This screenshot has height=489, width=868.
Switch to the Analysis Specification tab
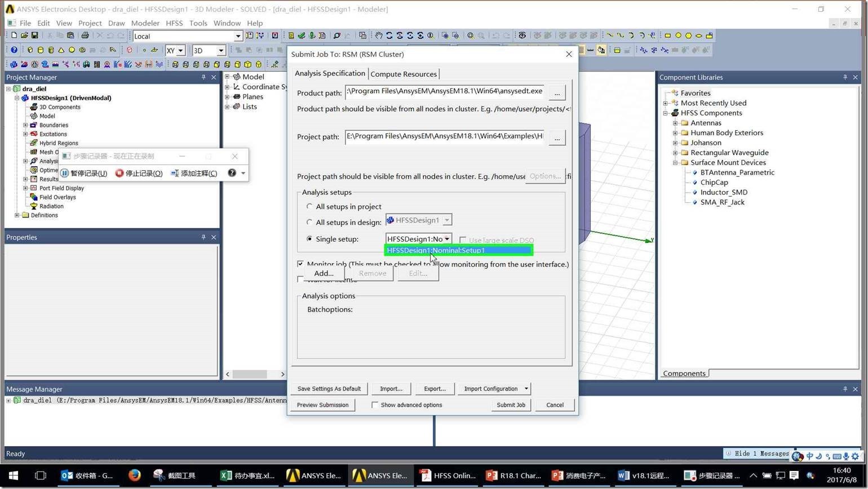[330, 73]
